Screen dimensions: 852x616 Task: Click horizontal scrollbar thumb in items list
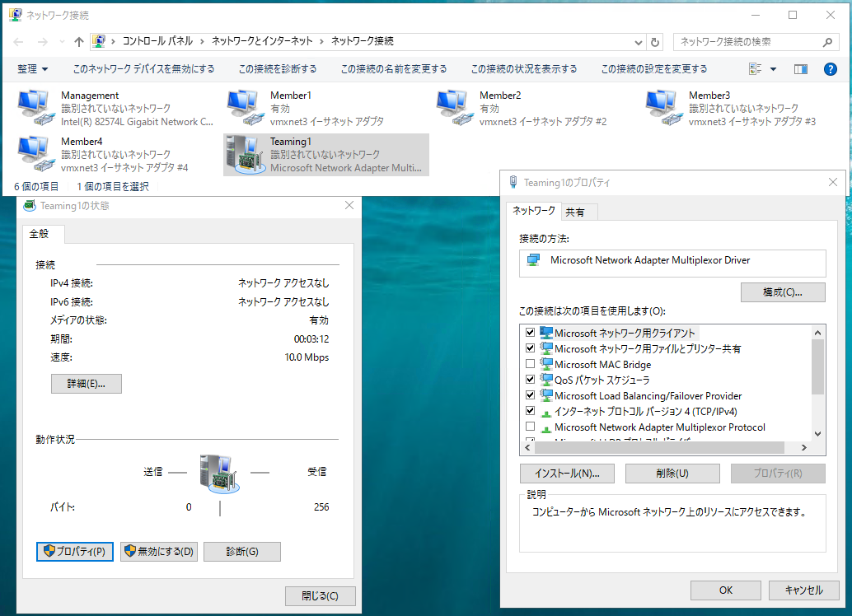pyautogui.click(x=659, y=448)
